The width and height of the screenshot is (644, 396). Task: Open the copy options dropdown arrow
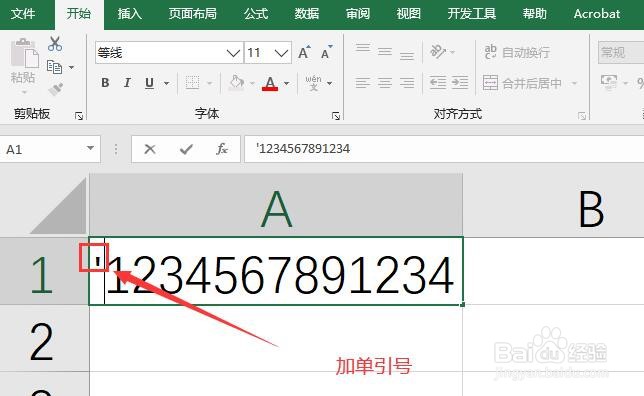point(71,67)
